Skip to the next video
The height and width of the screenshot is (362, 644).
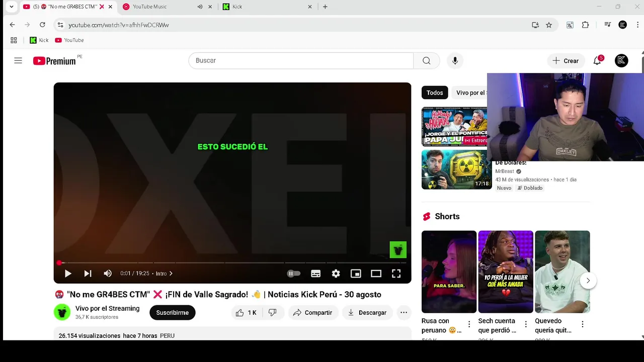click(88, 274)
